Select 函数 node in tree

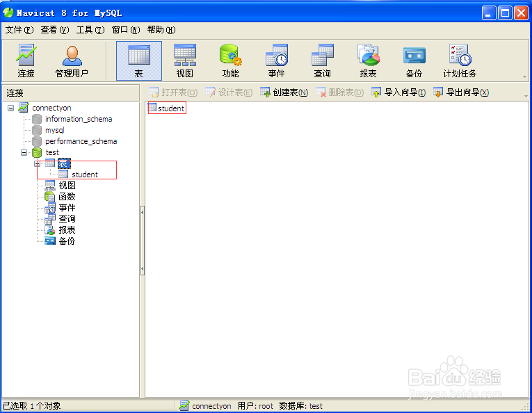coord(67,197)
